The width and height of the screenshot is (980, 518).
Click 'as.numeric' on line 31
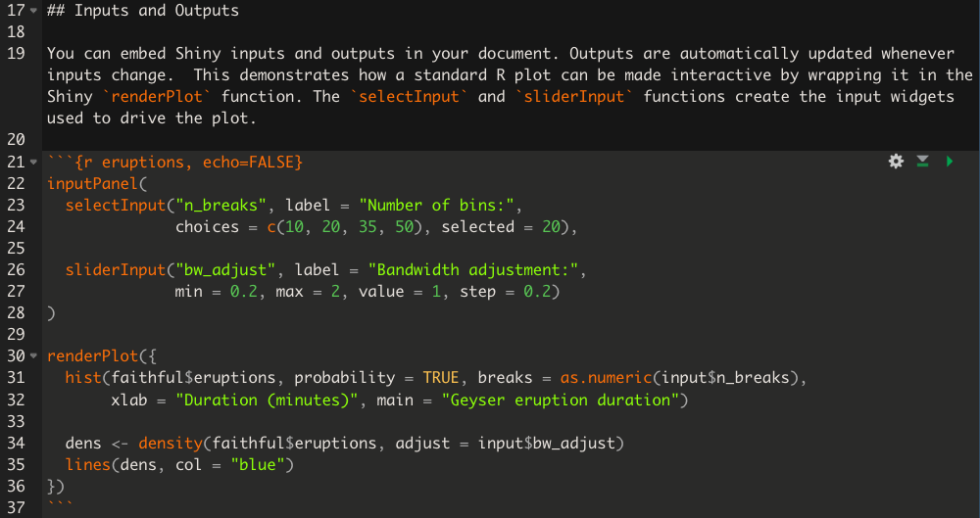607,378
